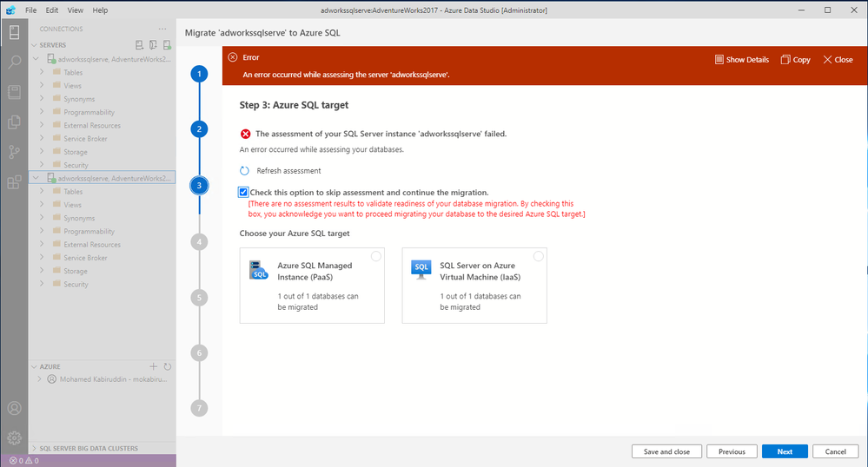Click the Refresh assessment link
The height and width of the screenshot is (467, 868).
tap(288, 171)
